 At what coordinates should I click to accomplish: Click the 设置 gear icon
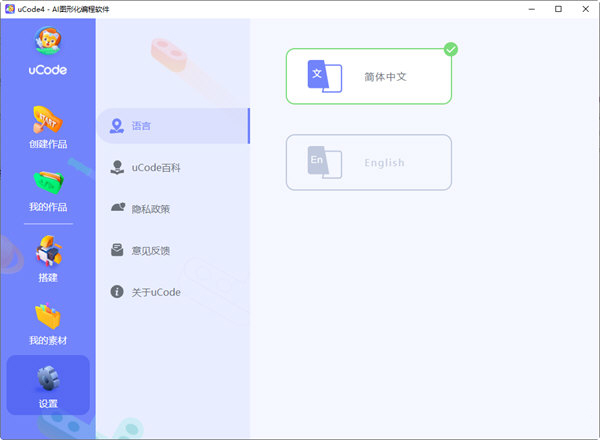tap(48, 378)
